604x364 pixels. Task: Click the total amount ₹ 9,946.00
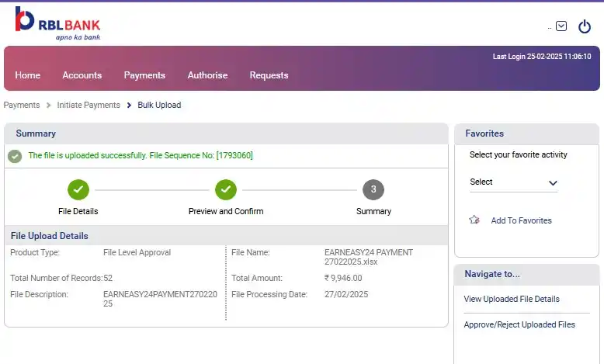(x=343, y=278)
